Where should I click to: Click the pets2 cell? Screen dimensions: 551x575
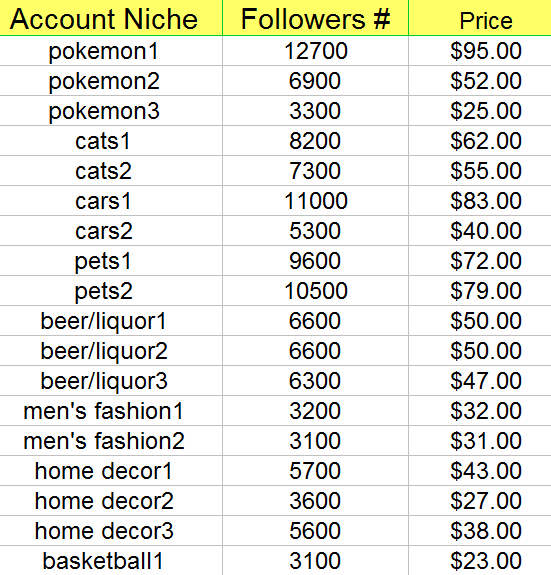coord(111,291)
